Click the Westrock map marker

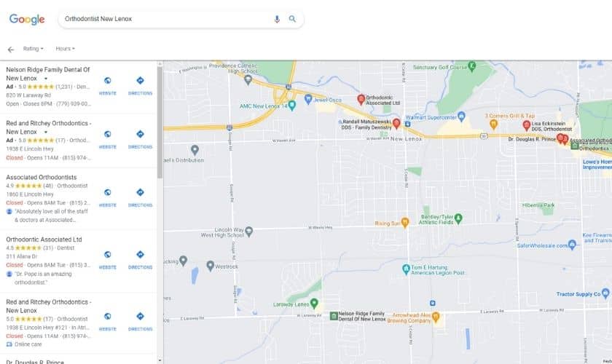point(210,266)
